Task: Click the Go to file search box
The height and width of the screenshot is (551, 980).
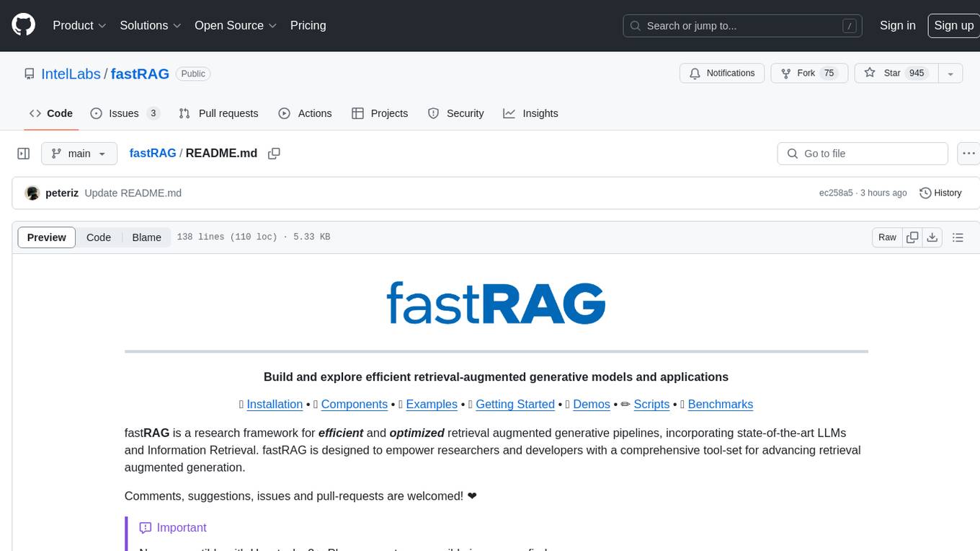Action: tap(863, 154)
